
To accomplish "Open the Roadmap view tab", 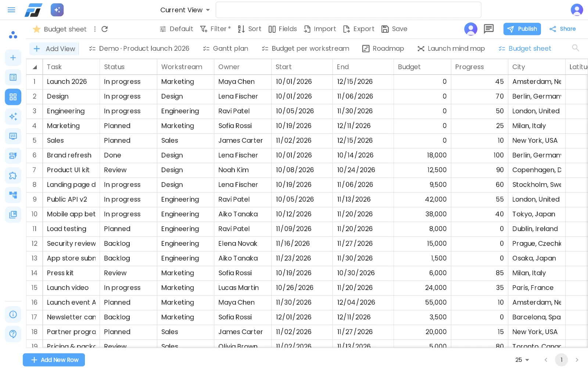I will (x=383, y=49).
